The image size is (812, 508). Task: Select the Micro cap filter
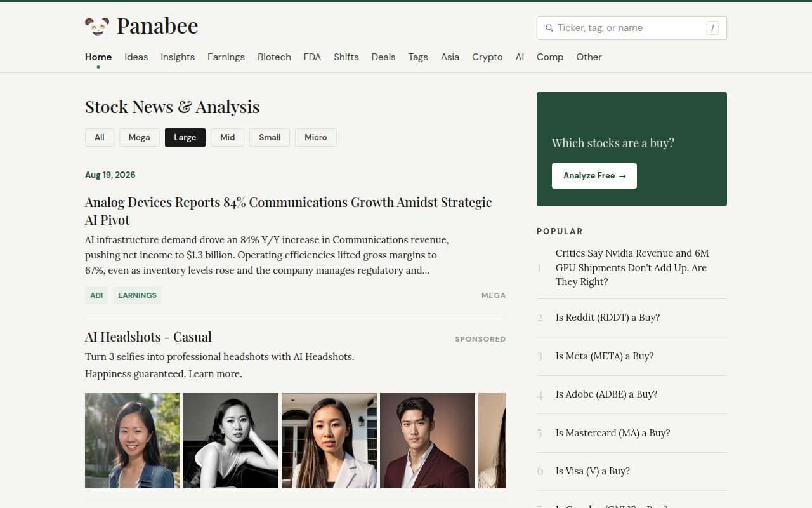(316, 137)
